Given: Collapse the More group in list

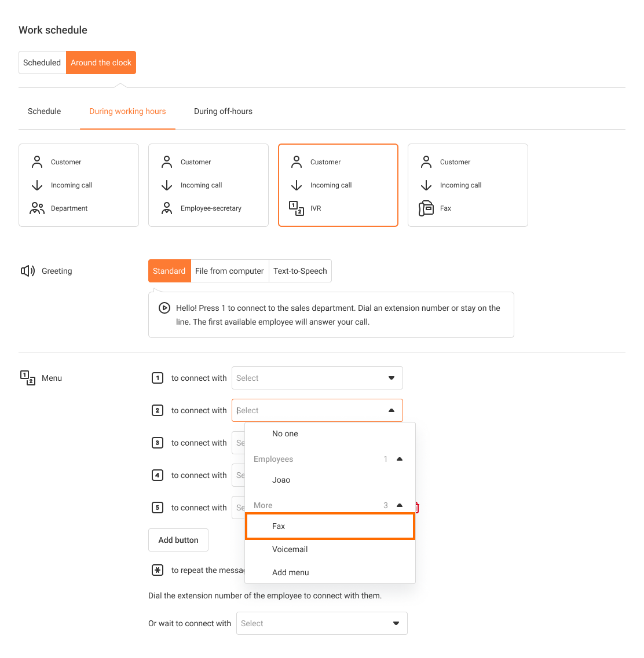Looking at the screenshot, I should [400, 505].
